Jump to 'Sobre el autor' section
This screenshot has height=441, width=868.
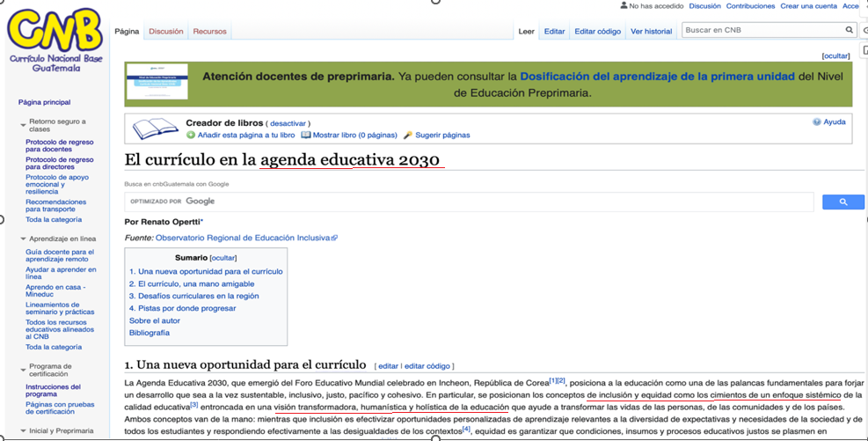(x=155, y=320)
